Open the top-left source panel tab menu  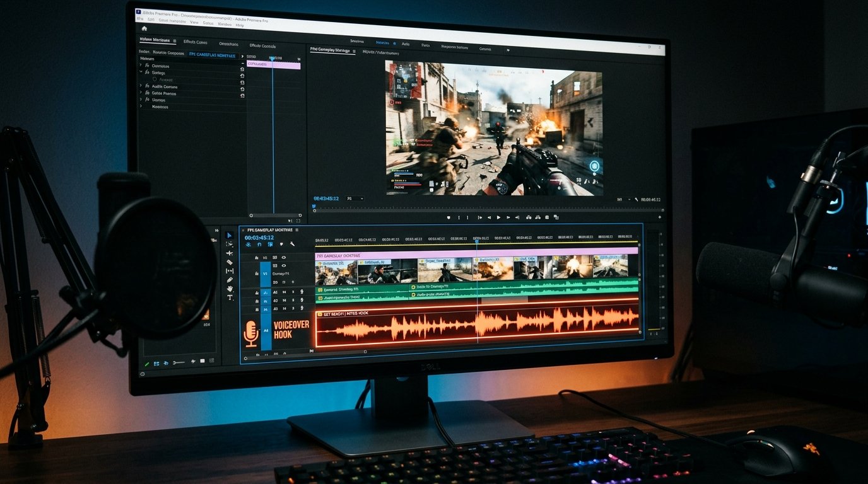coord(175,40)
